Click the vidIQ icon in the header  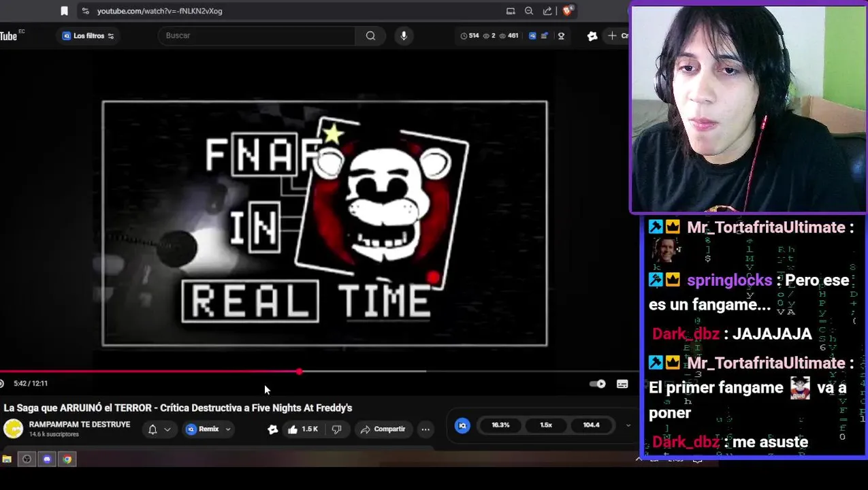[x=532, y=35]
